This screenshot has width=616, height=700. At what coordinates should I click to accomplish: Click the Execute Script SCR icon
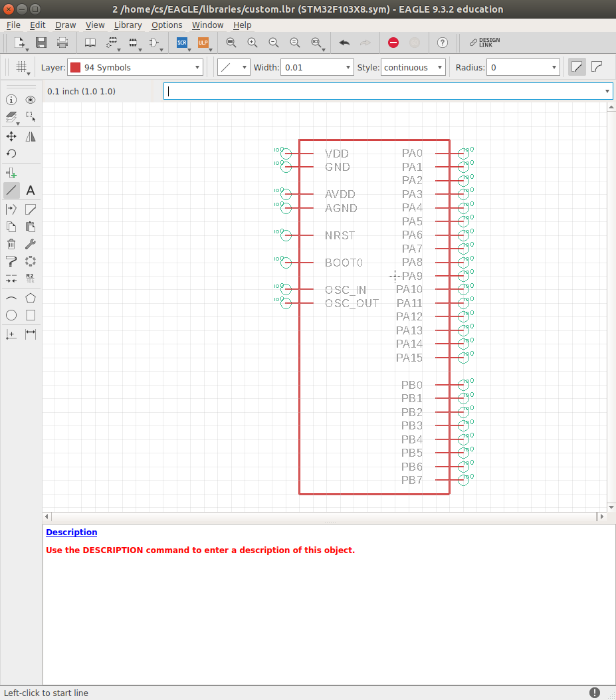[181, 43]
